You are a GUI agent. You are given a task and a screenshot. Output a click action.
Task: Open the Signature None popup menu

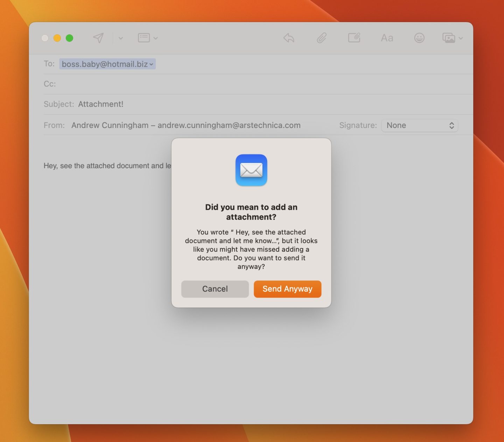click(x=419, y=125)
